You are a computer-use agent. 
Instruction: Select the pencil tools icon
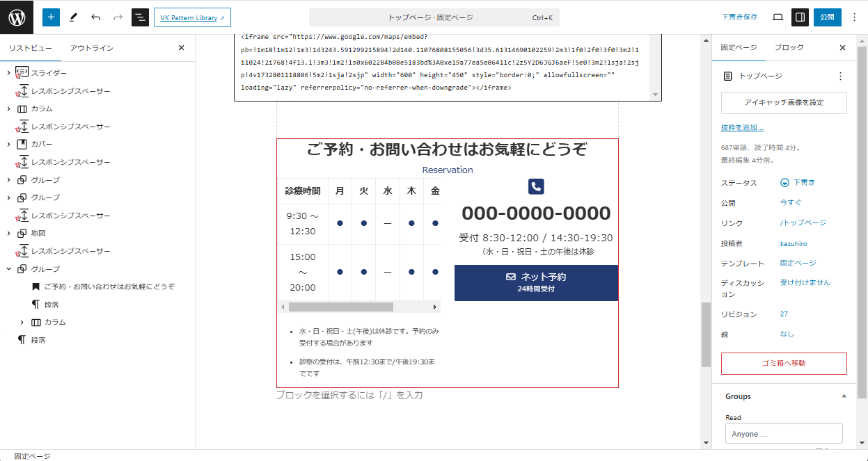(74, 17)
